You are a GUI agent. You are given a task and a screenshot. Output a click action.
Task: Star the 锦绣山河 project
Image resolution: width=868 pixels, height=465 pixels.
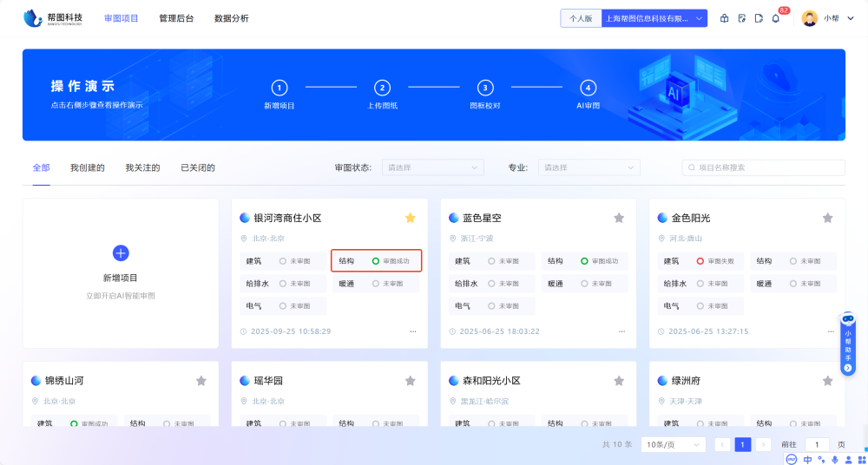[x=201, y=381]
